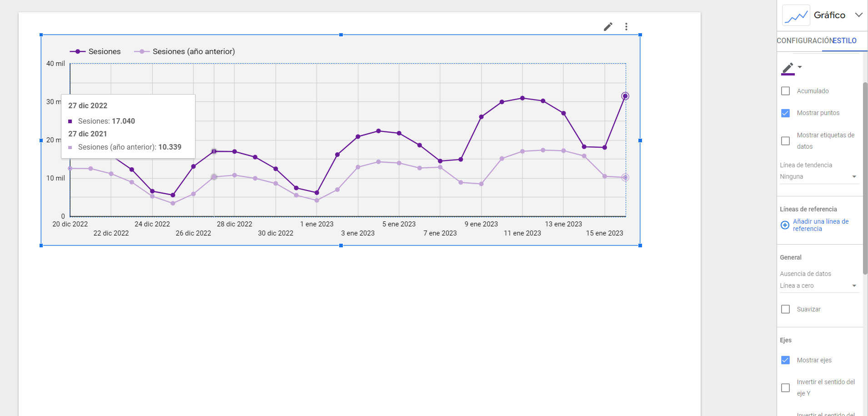The width and height of the screenshot is (868, 416).
Task: Enable Mostrar etiquetas de datos checkbox
Action: pos(785,141)
